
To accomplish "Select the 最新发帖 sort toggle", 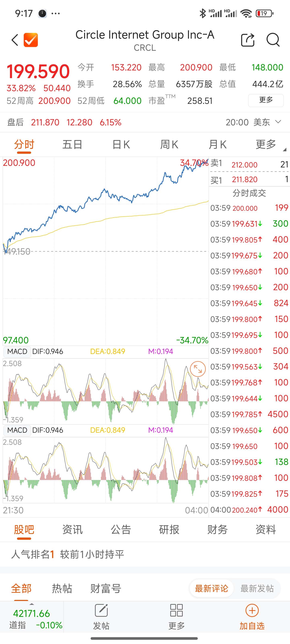I will 257,588.
